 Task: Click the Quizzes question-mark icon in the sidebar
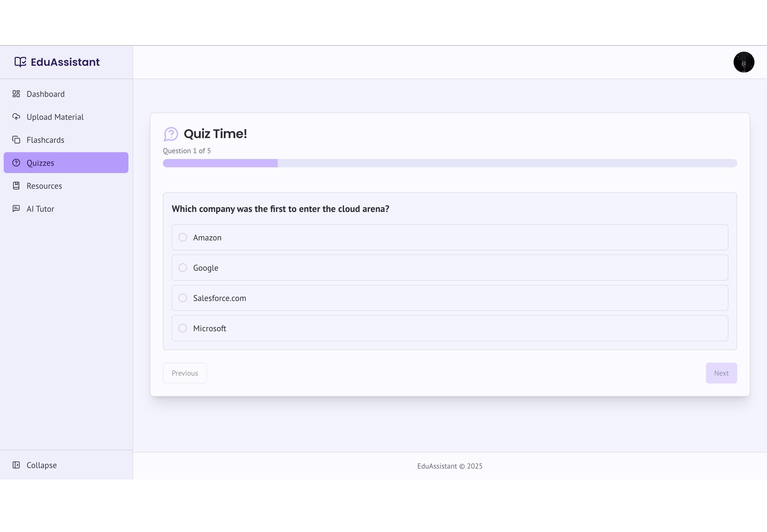pyautogui.click(x=16, y=163)
